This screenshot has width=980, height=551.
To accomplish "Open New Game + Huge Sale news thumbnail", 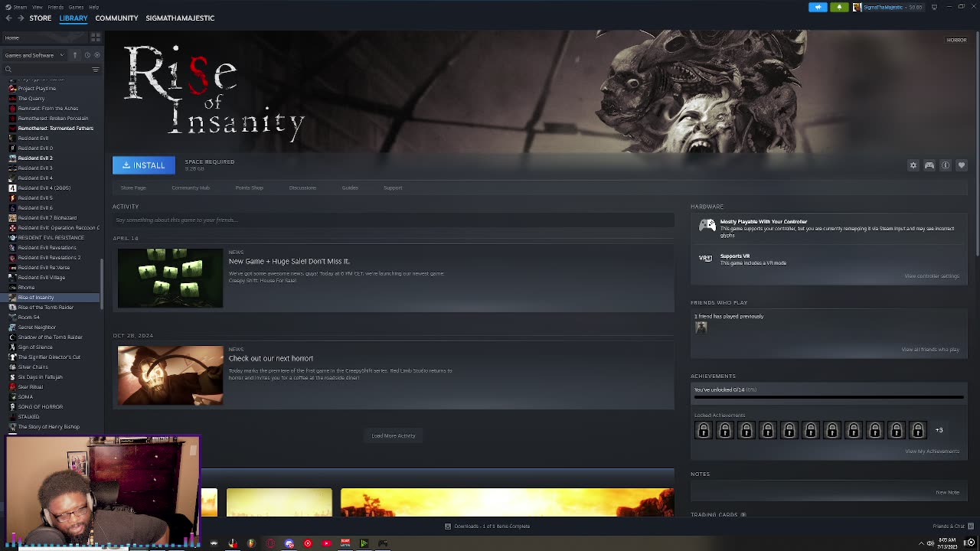I will (x=170, y=278).
